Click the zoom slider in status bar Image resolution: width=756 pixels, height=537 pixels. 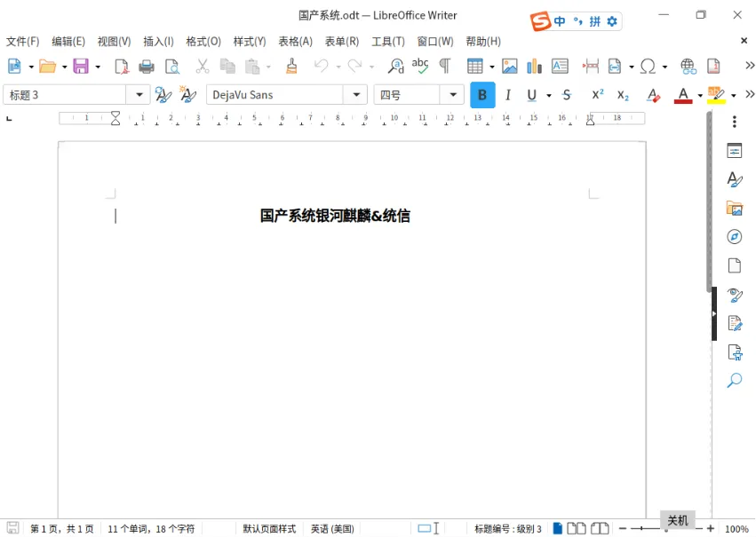[666, 529]
